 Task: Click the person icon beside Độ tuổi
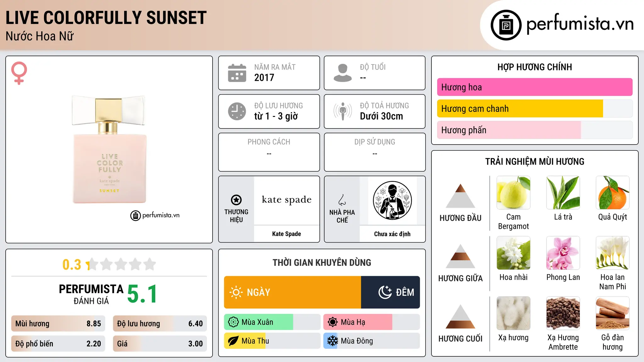pos(343,73)
